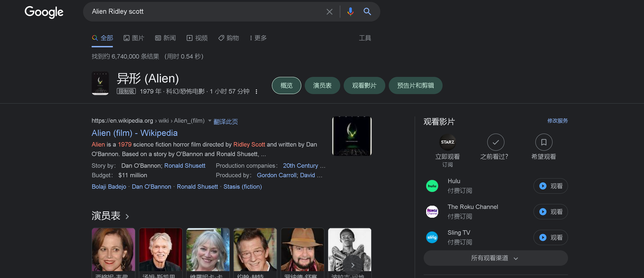Open David producer link

click(x=307, y=175)
